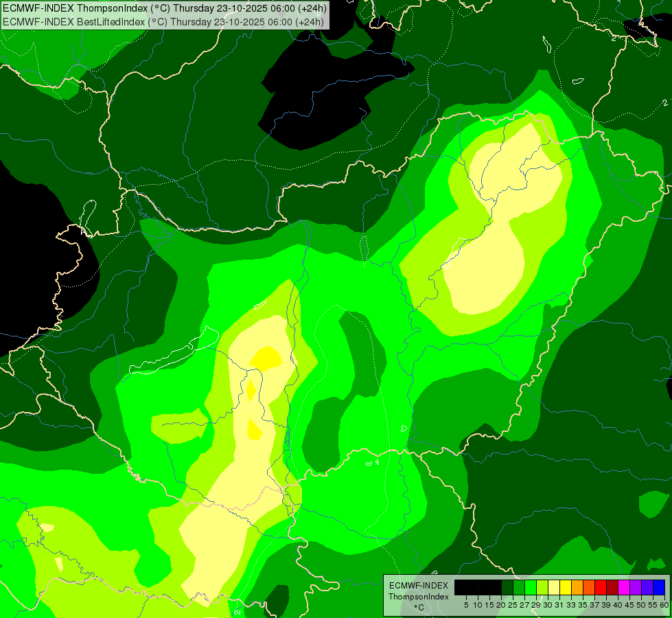The image size is (672, 618).
Task: Click the legend's ECMWF-INDEX label
Action: click(x=419, y=586)
